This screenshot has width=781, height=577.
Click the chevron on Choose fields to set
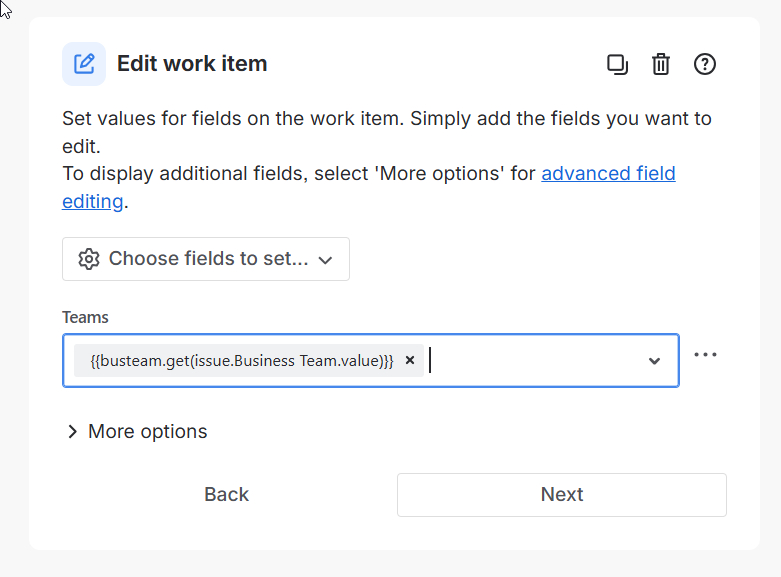pos(325,260)
